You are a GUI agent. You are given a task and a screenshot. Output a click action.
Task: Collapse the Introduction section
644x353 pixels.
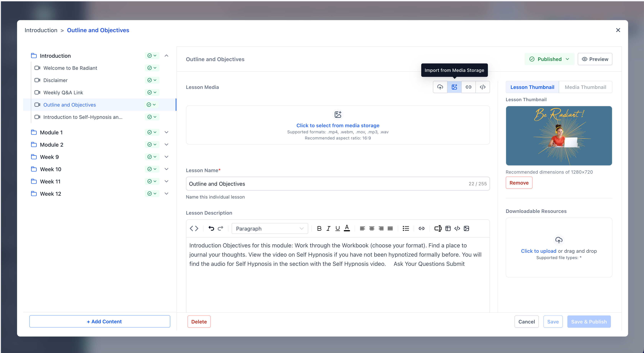pos(166,56)
